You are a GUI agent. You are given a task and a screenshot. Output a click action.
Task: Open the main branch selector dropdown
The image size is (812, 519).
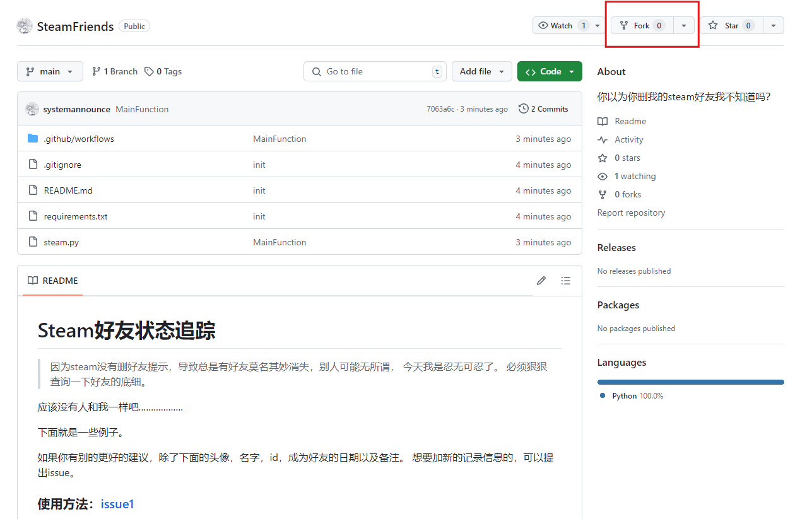coord(50,71)
